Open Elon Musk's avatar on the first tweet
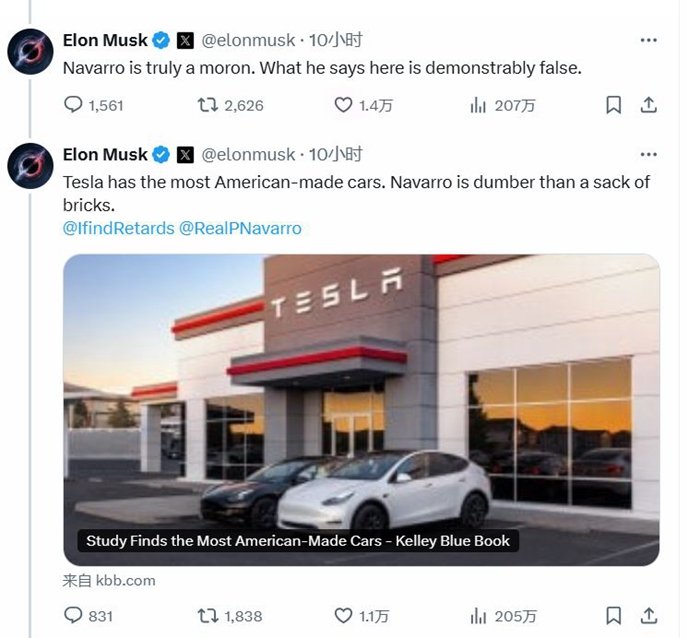This screenshot has width=700, height=638. point(30,52)
